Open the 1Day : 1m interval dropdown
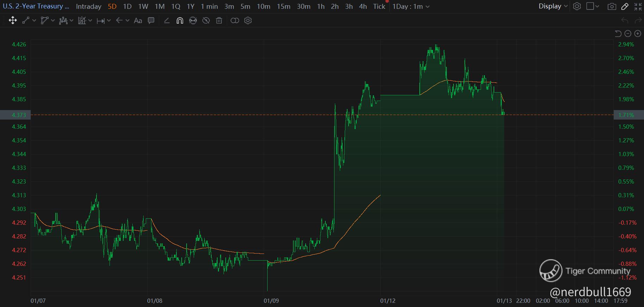The height and width of the screenshot is (307, 644). point(411,6)
